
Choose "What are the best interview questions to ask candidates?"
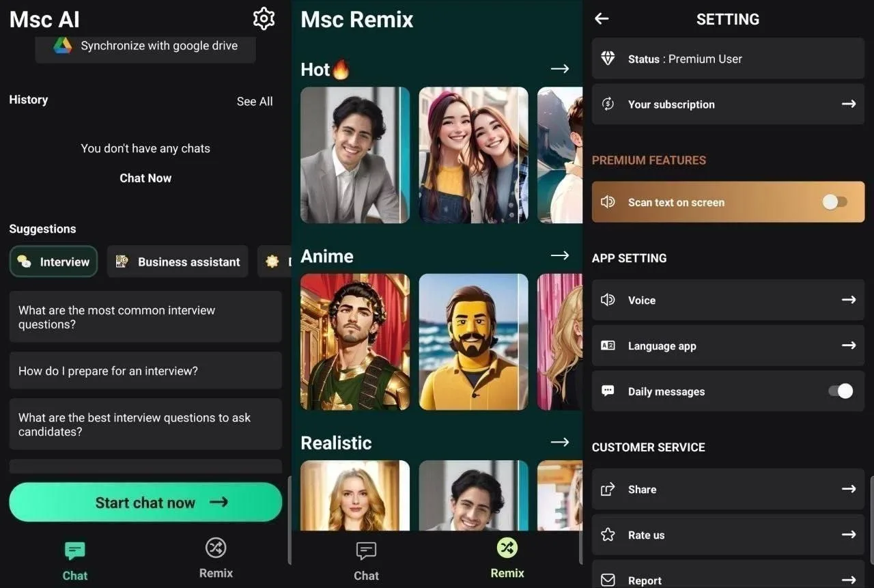point(145,424)
